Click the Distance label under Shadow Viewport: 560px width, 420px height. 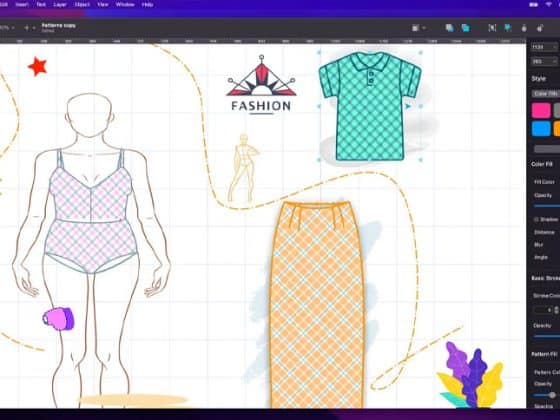point(544,232)
